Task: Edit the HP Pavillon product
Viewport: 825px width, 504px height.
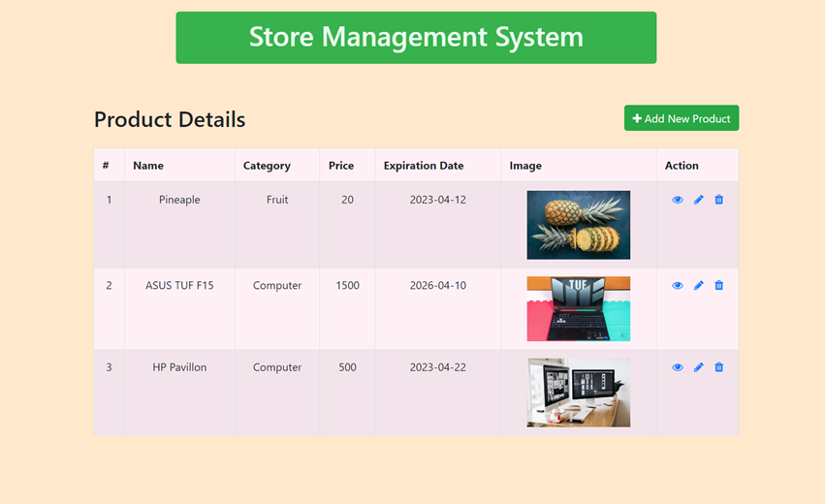Action: click(x=698, y=367)
